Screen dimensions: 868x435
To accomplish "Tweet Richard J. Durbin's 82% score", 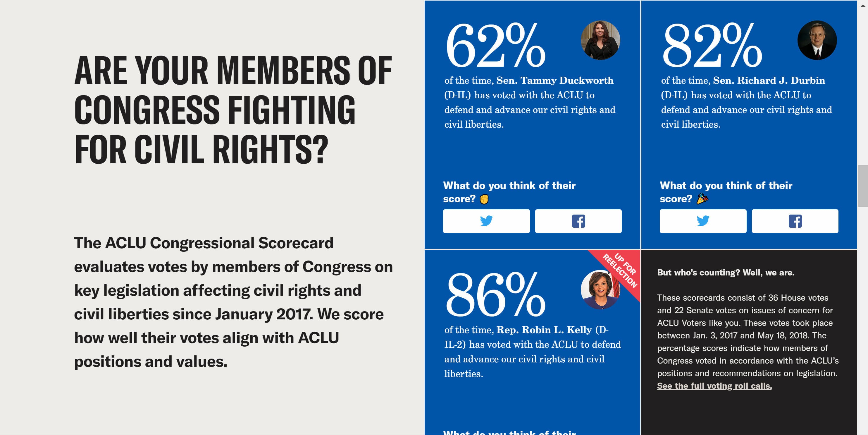I will coord(703,221).
